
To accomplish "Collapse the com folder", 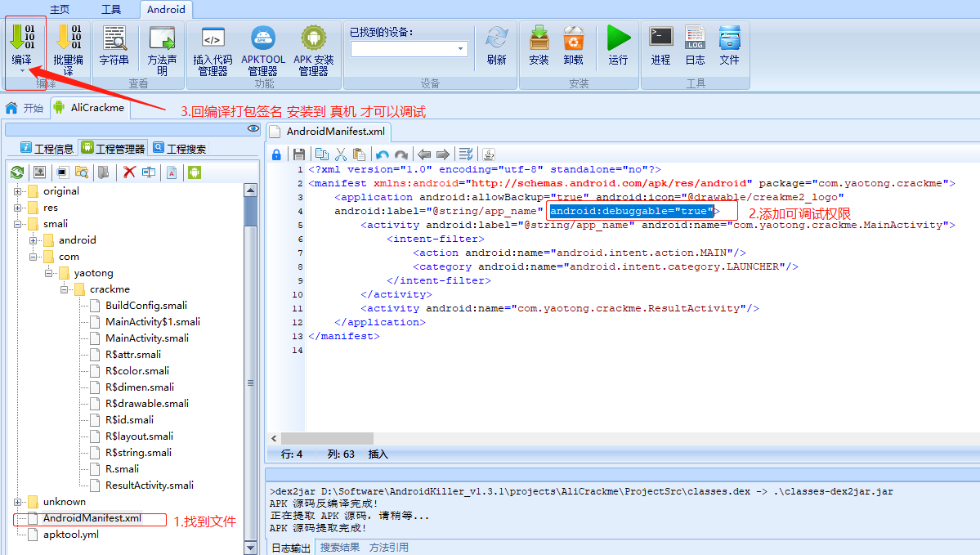I will 34,257.
